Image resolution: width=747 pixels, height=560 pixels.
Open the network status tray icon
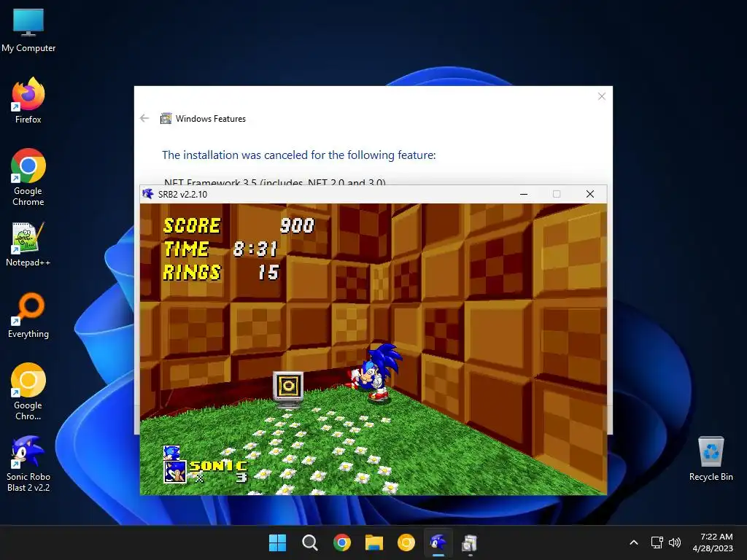click(657, 542)
